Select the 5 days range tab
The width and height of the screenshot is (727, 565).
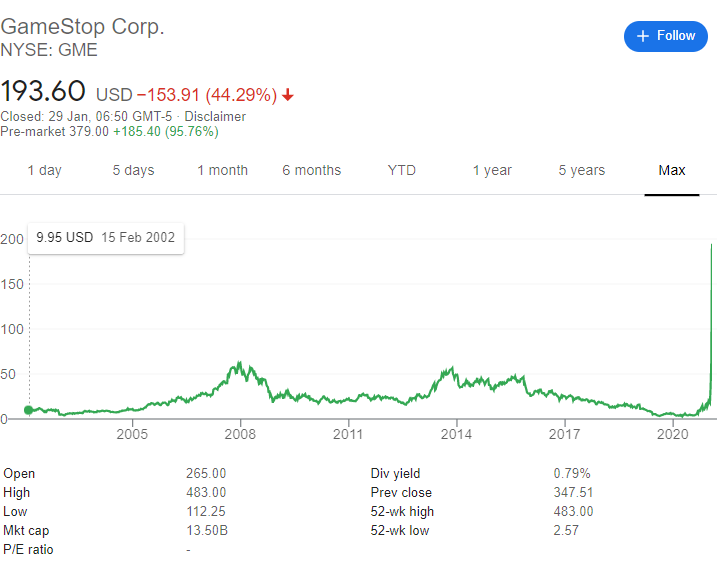coord(133,170)
